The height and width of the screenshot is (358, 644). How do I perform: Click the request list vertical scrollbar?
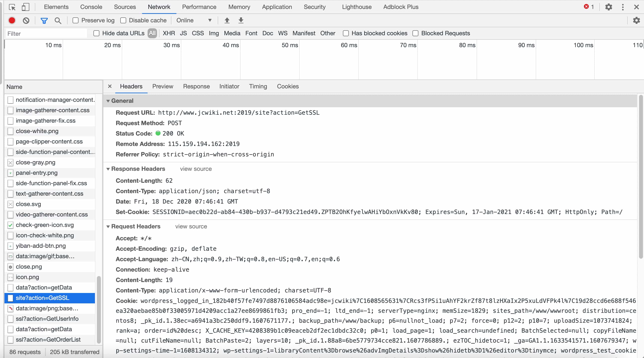(x=99, y=310)
